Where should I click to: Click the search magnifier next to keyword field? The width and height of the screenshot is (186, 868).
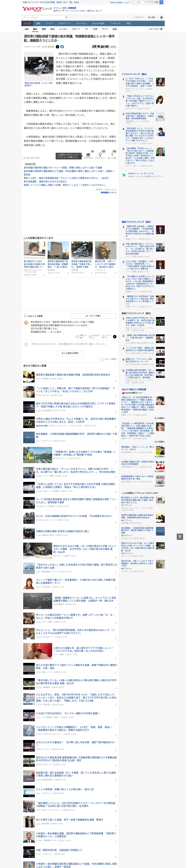point(66,18)
